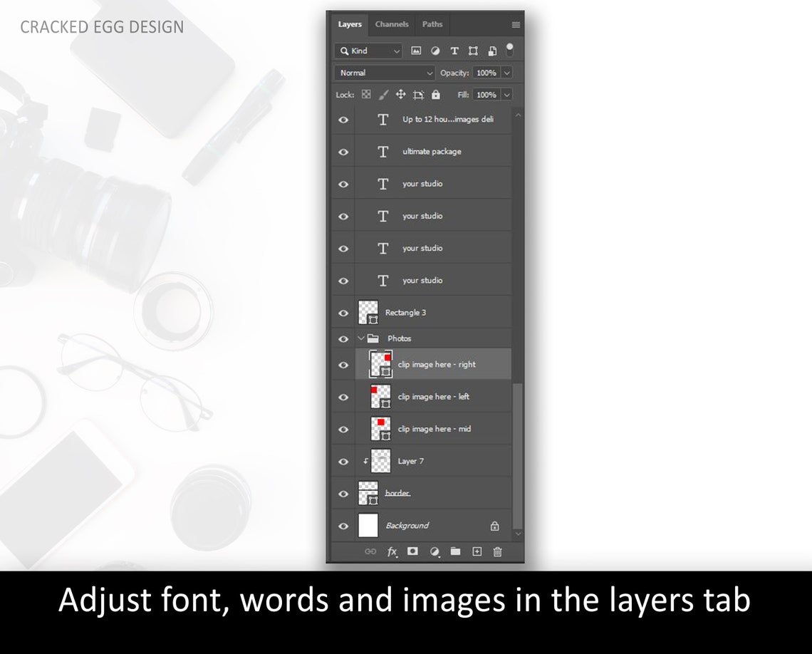Click the lock icon on the Background layer
The image size is (812, 654).
[x=495, y=526]
